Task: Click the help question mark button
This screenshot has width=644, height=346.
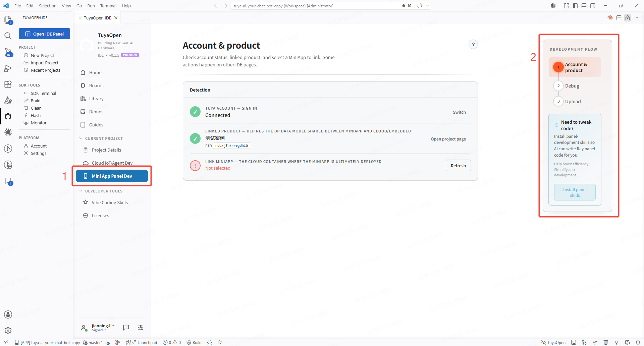Action: [473, 44]
